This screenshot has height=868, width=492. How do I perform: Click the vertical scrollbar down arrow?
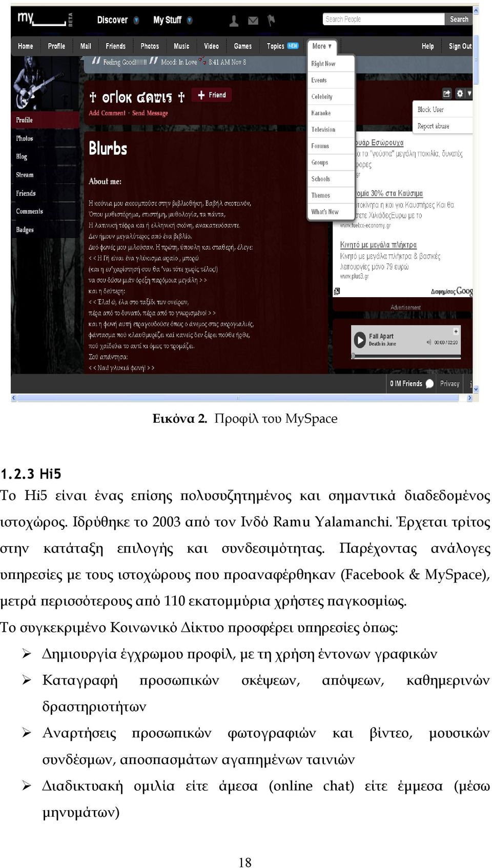tap(476, 389)
